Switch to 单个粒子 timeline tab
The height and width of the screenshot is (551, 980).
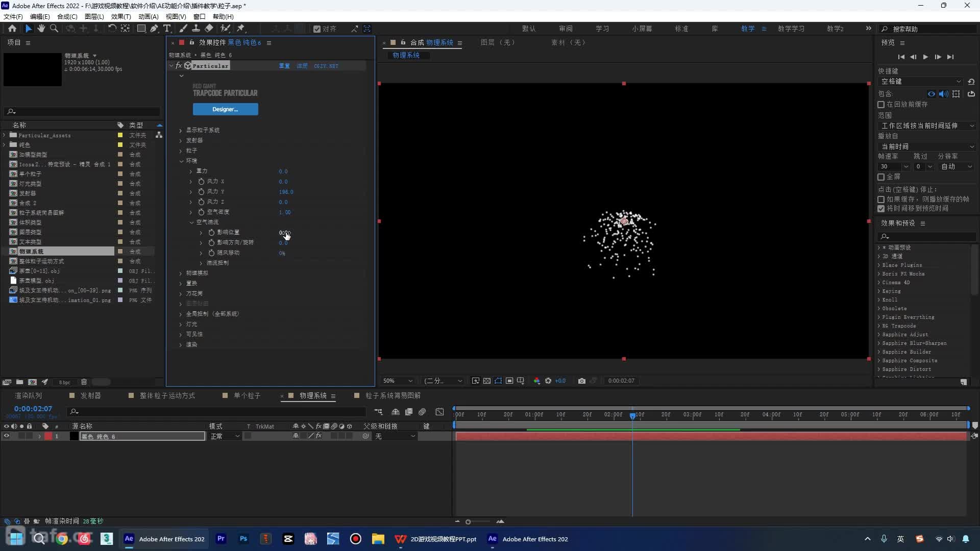click(x=247, y=395)
